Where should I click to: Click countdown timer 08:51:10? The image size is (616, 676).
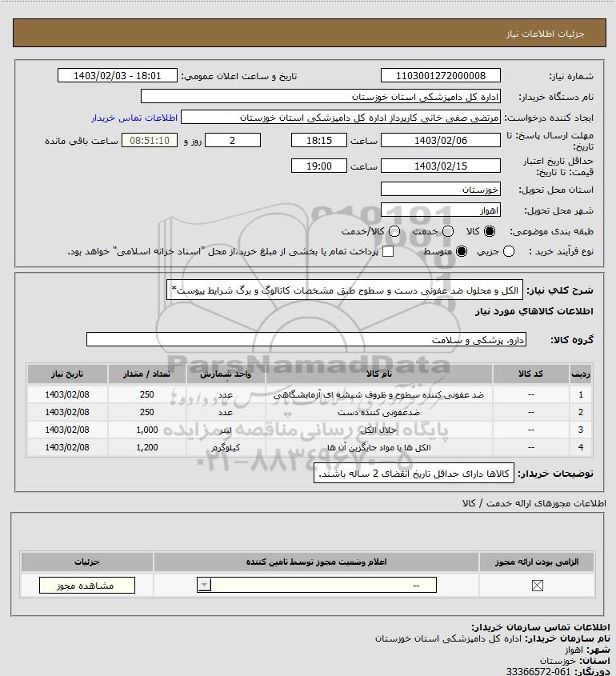(x=150, y=141)
